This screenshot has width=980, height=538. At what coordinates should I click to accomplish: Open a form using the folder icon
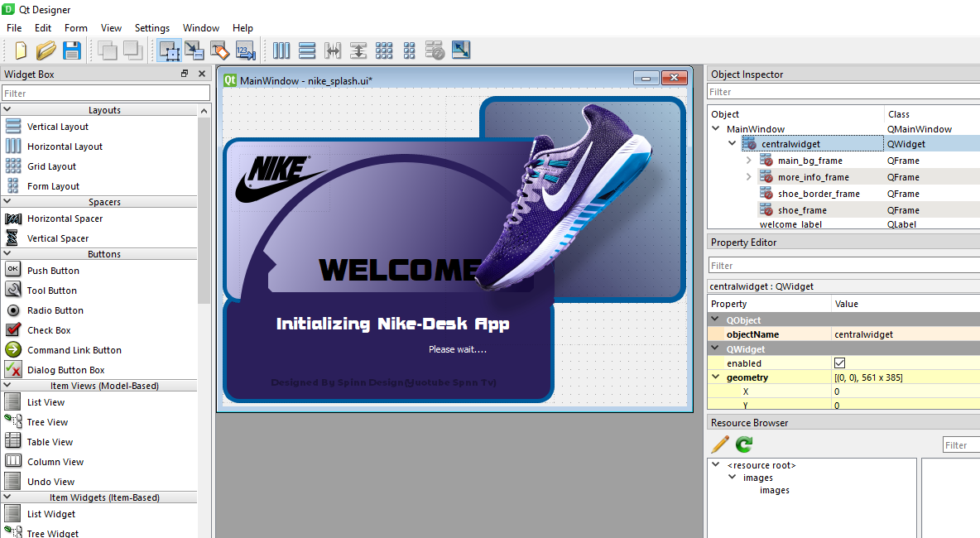click(46, 50)
